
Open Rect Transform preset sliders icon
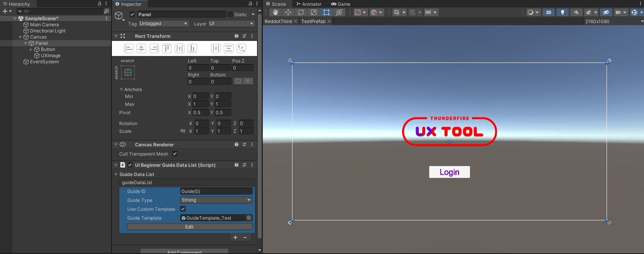[x=244, y=36]
